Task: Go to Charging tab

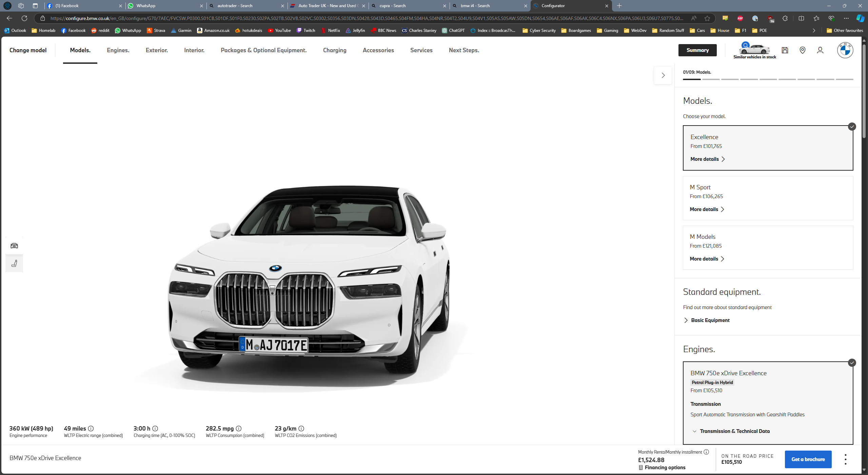Action: [335, 50]
